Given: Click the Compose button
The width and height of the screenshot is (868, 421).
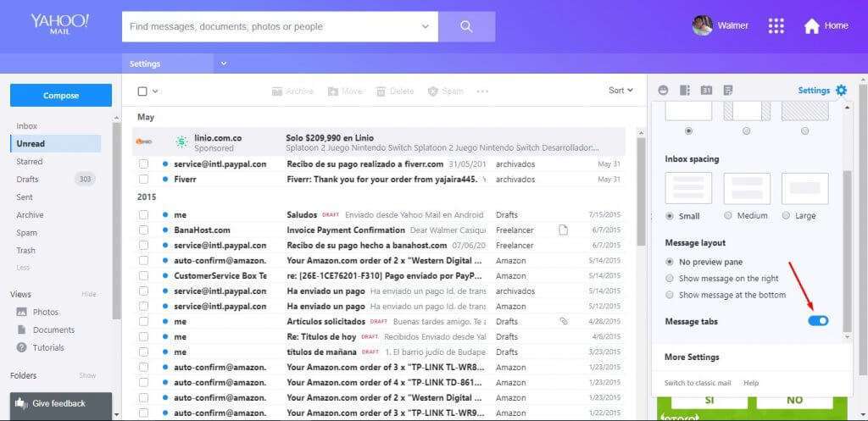Looking at the screenshot, I should pos(61,95).
